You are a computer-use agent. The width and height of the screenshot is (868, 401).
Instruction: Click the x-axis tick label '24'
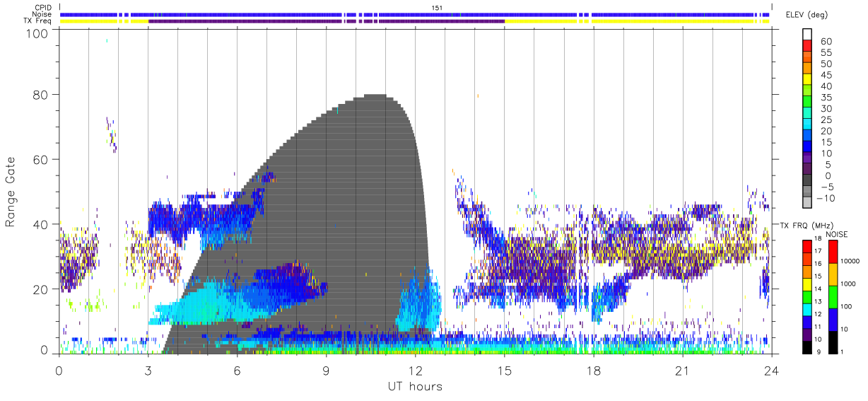click(771, 371)
